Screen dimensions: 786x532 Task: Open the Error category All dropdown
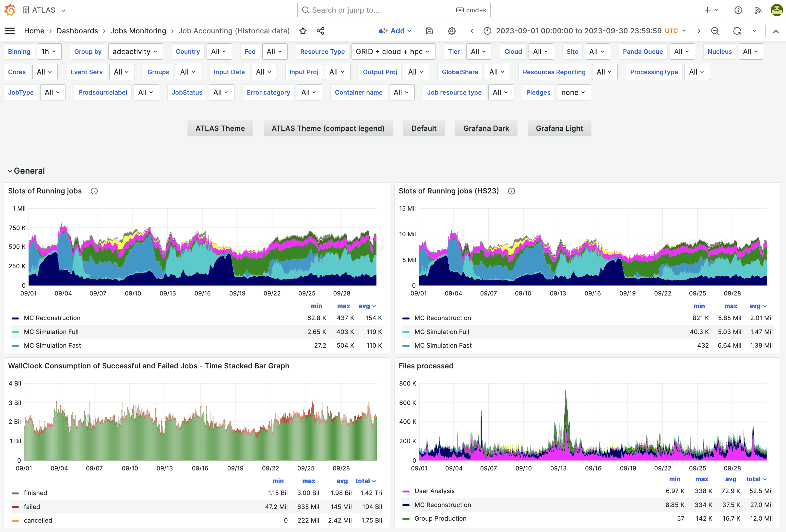(309, 92)
